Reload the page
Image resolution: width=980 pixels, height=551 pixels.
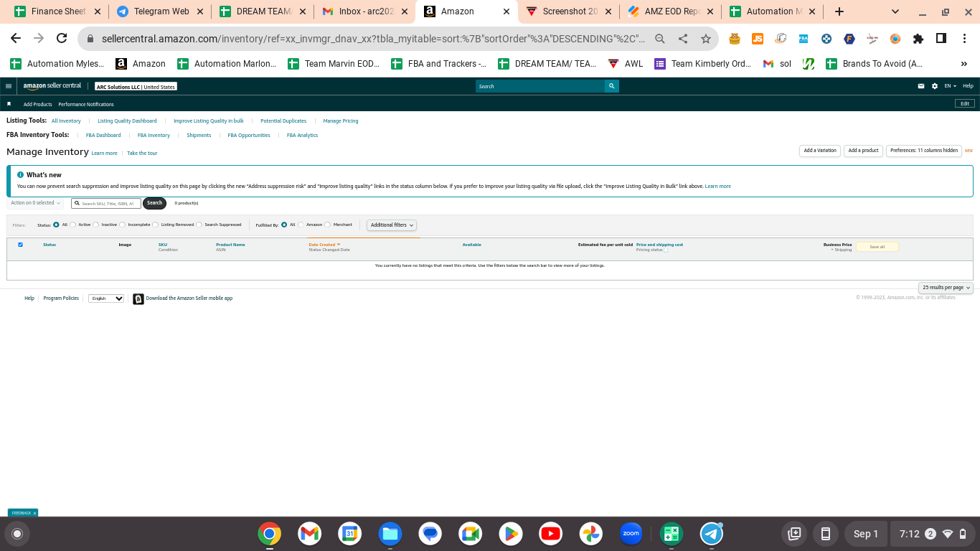pyautogui.click(x=62, y=39)
